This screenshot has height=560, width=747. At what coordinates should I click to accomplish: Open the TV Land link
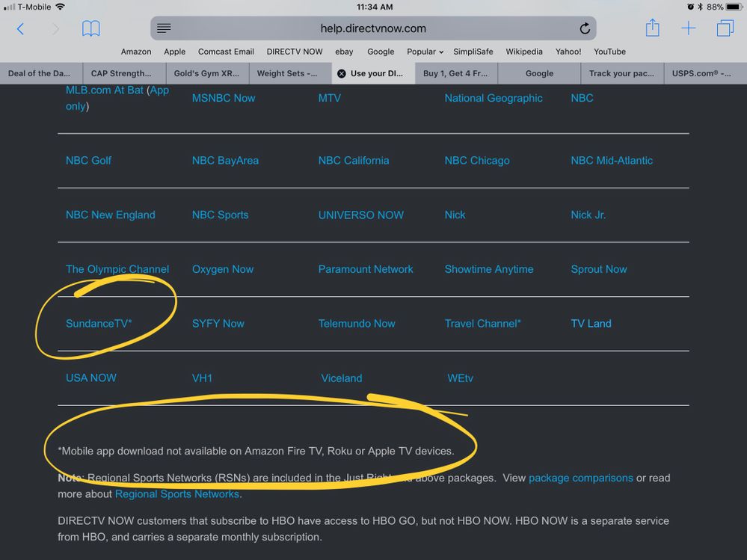point(591,323)
